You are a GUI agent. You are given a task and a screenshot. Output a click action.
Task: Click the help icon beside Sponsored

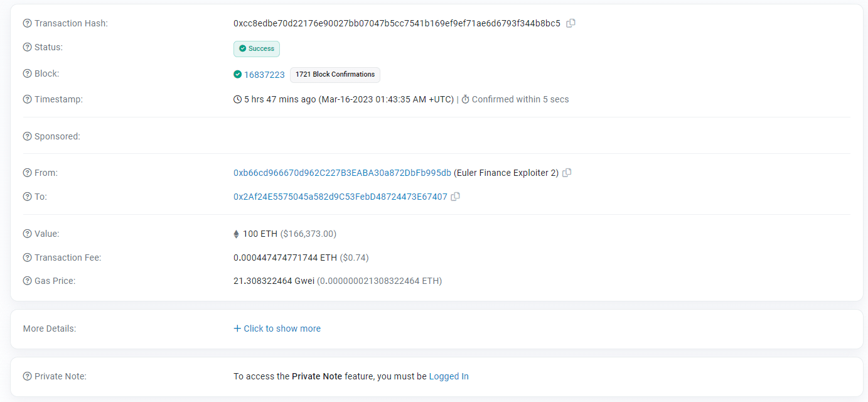pyautogui.click(x=26, y=136)
